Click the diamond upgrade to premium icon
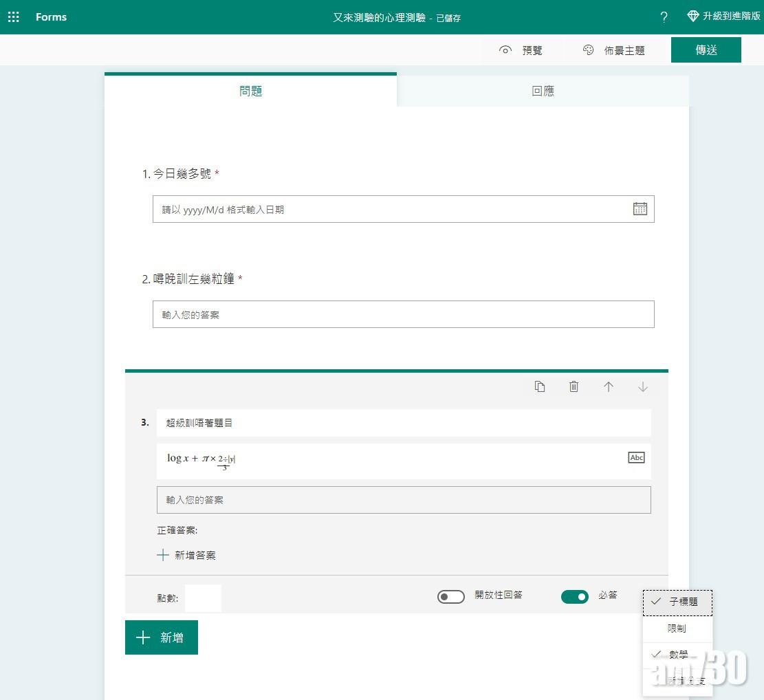The width and height of the screenshot is (764, 700). click(693, 17)
